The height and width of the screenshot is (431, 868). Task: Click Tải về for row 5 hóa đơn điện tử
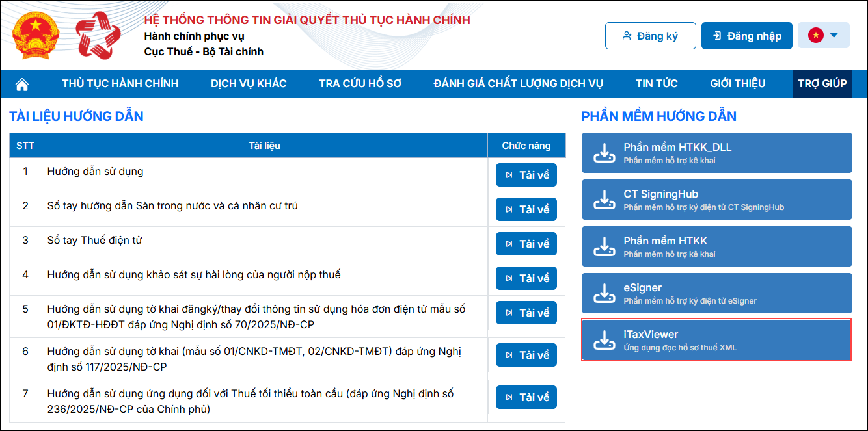pyautogui.click(x=526, y=313)
